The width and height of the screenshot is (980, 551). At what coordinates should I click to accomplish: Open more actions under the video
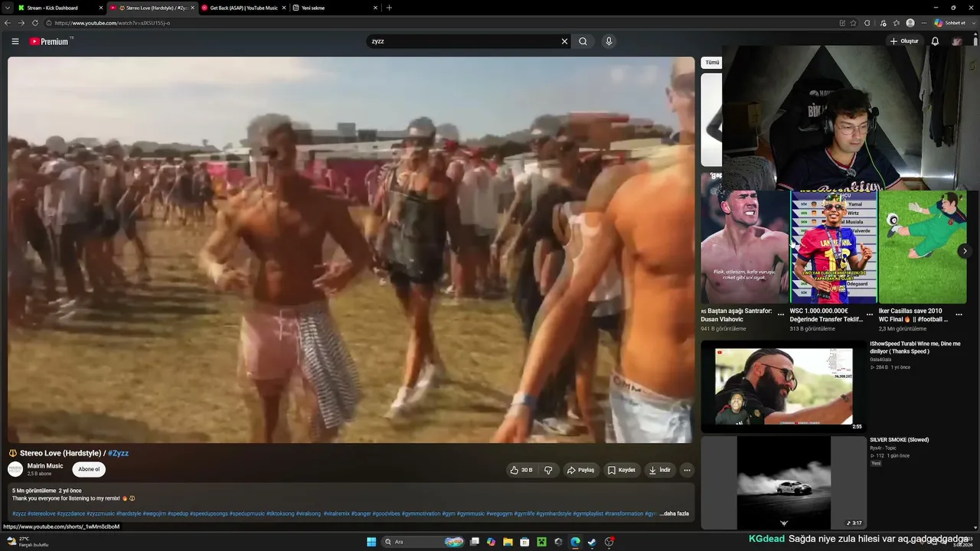point(687,470)
